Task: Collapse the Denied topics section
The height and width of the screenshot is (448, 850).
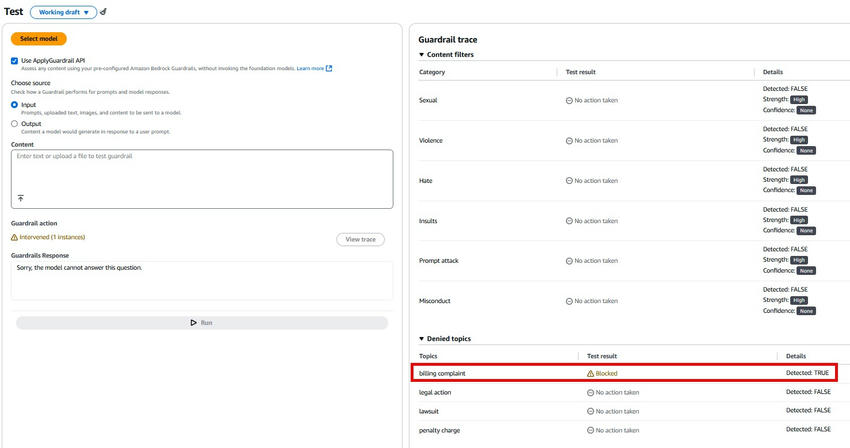Action: tap(422, 339)
